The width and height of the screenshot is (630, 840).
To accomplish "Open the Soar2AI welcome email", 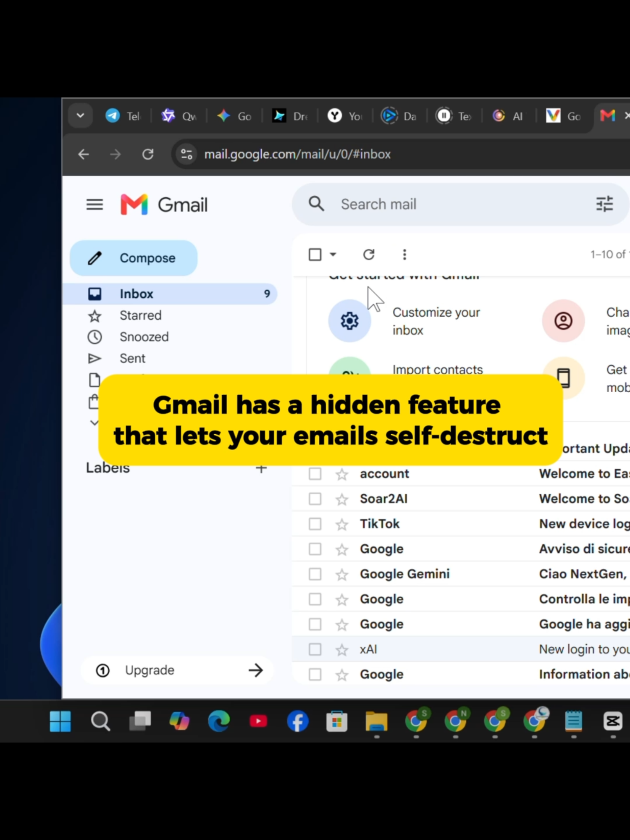I will pos(461,499).
